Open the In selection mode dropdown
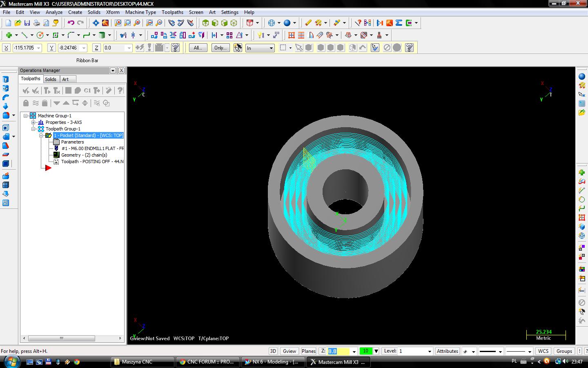 (x=271, y=48)
